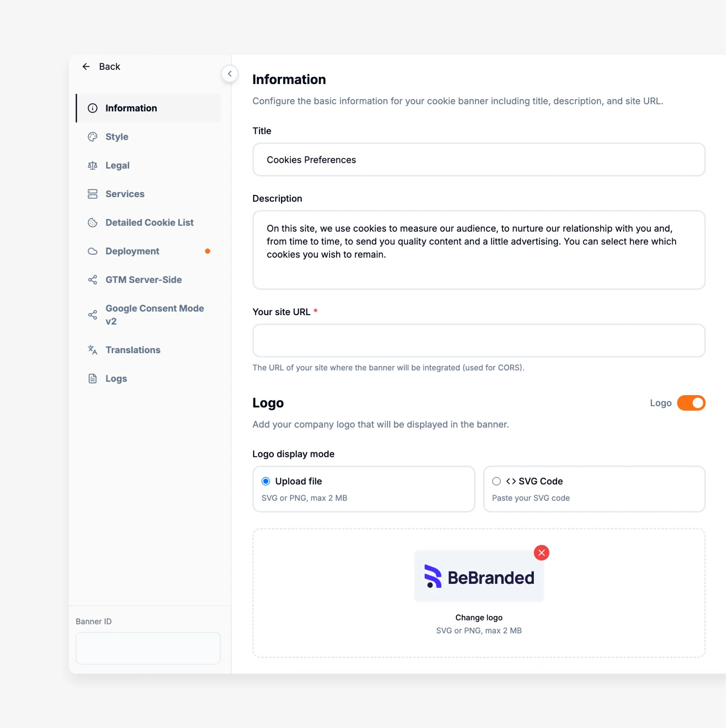Click inside the Description text area
The height and width of the screenshot is (728, 726).
(479, 250)
